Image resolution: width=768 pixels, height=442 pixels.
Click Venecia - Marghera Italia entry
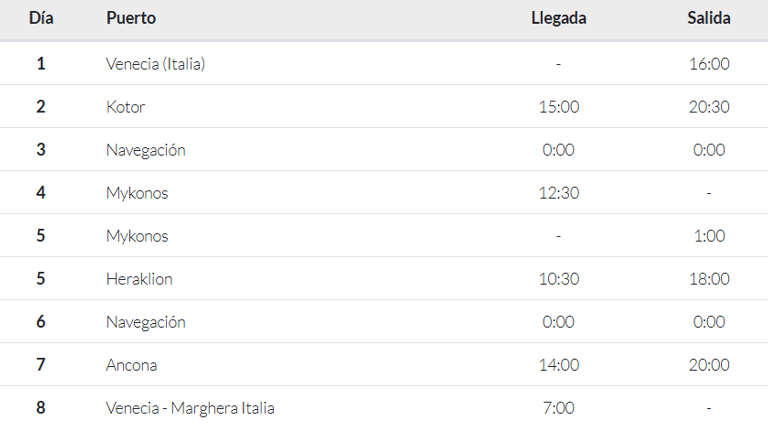point(190,408)
